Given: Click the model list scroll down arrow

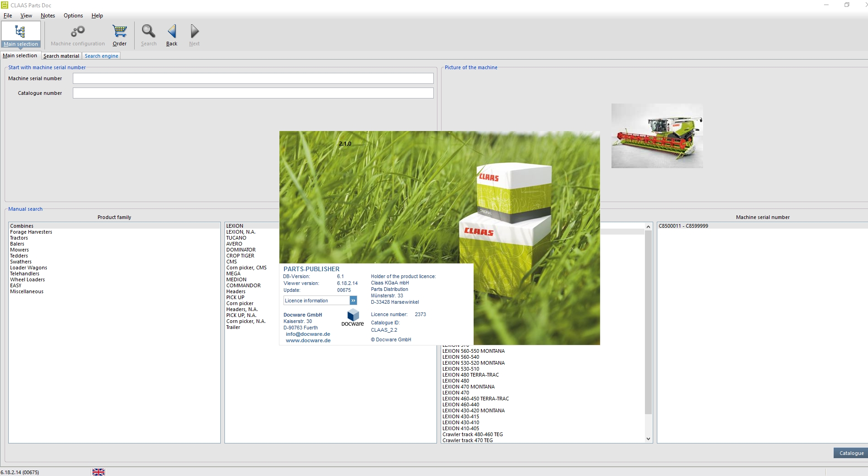Looking at the screenshot, I should [648, 439].
